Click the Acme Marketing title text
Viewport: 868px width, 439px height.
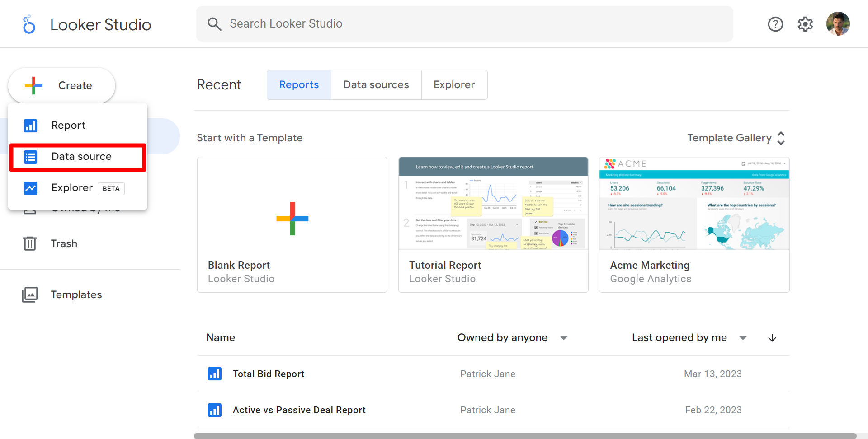point(650,265)
